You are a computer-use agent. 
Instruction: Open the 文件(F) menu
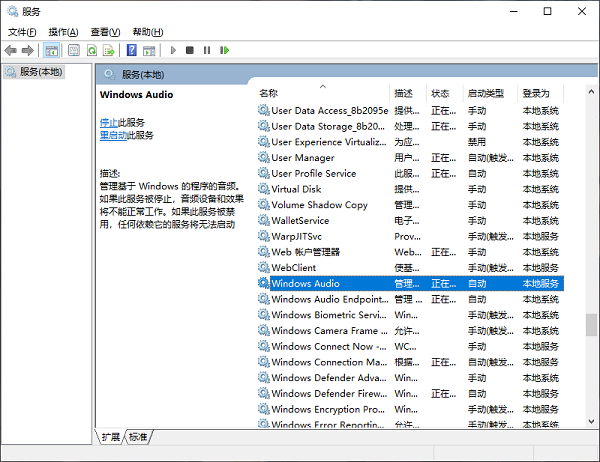[23, 32]
